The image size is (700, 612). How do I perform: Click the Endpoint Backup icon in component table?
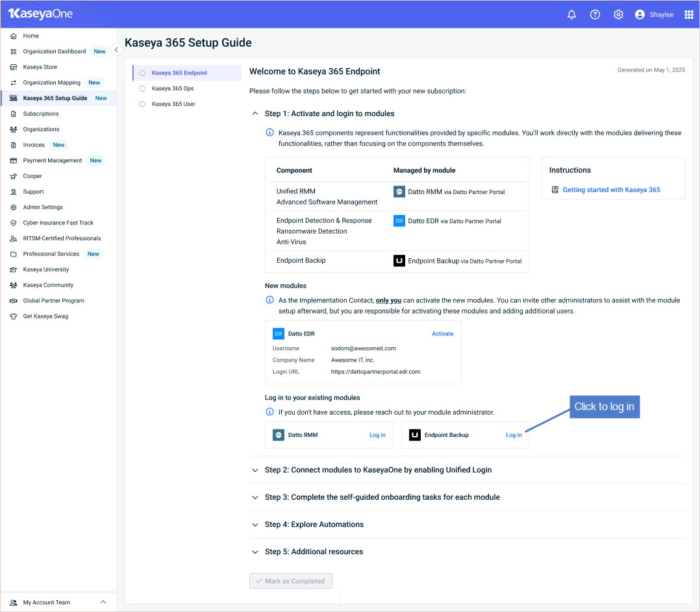[399, 261]
